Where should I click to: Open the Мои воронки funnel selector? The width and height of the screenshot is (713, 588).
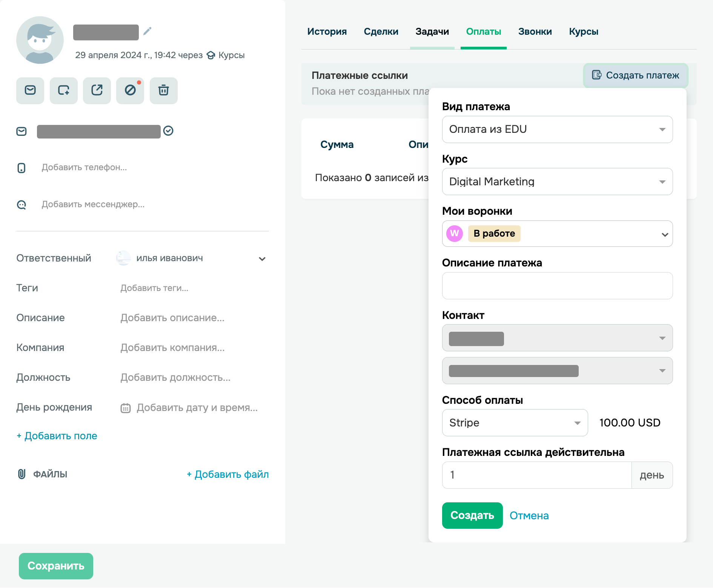coord(557,234)
